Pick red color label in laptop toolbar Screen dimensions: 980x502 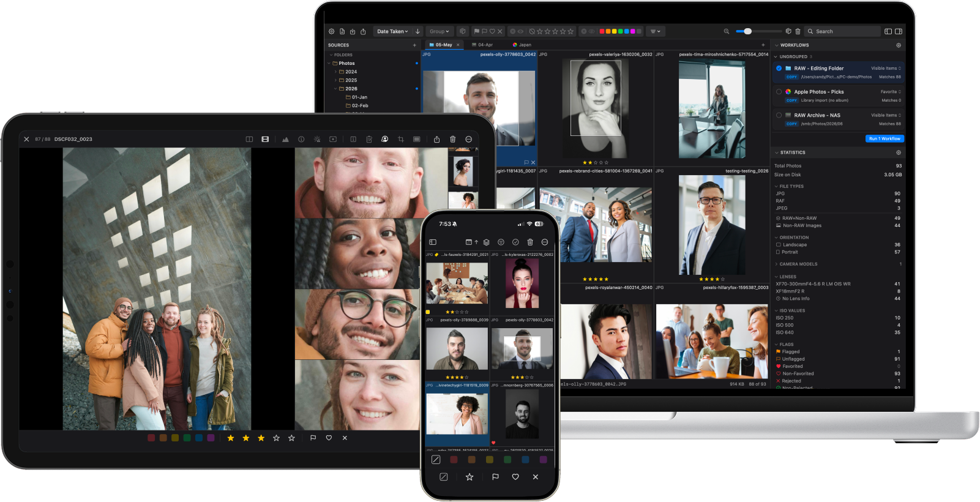(602, 31)
